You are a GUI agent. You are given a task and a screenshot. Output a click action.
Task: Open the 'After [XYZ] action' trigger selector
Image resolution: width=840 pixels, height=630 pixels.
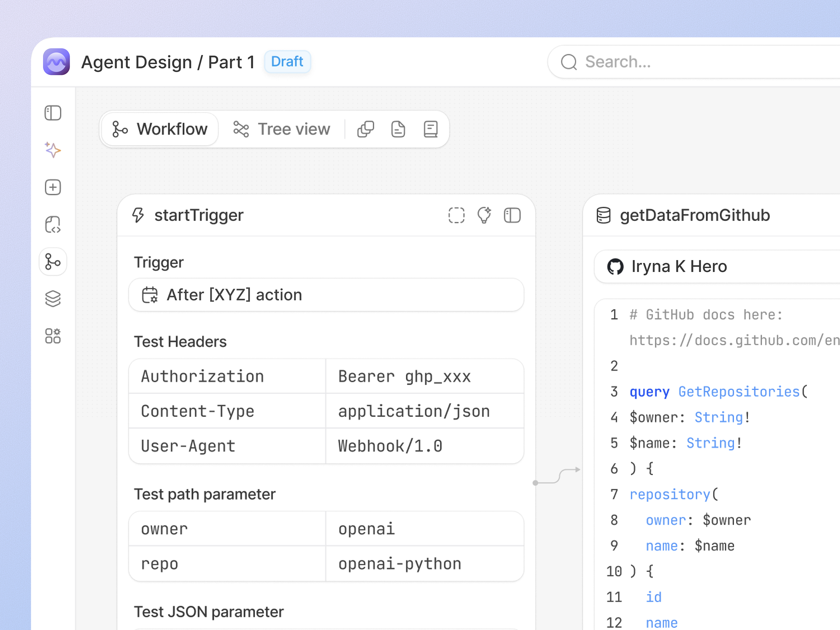coord(326,295)
